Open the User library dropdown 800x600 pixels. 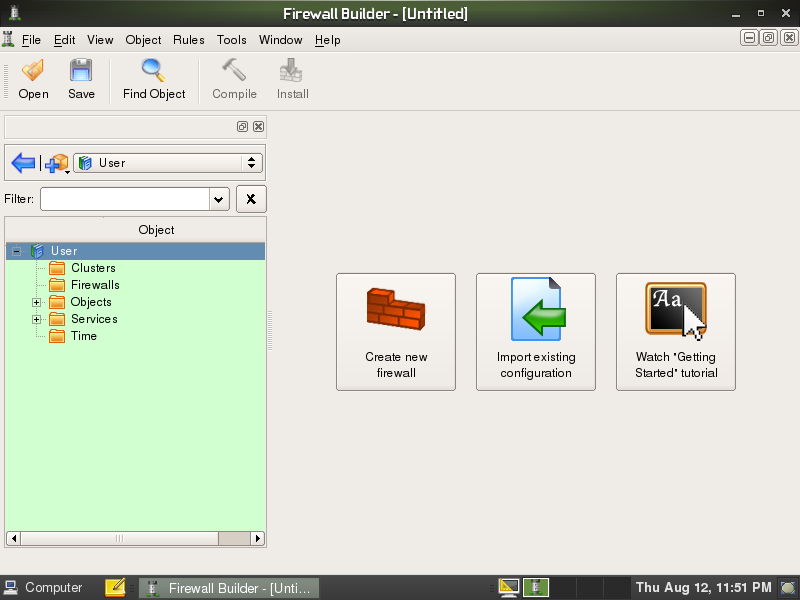pos(168,163)
